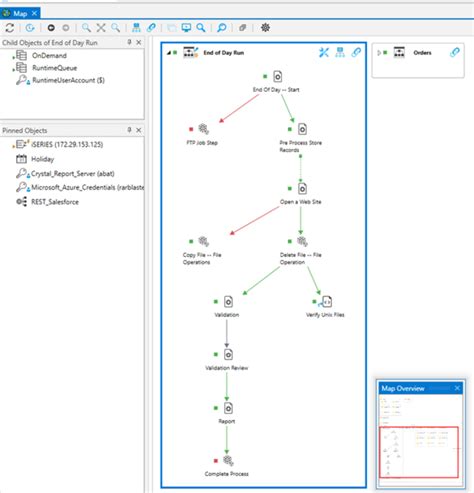The height and width of the screenshot is (493, 474).
Task: Click the gray circle toolbar icon
Action: pos(66,28)
